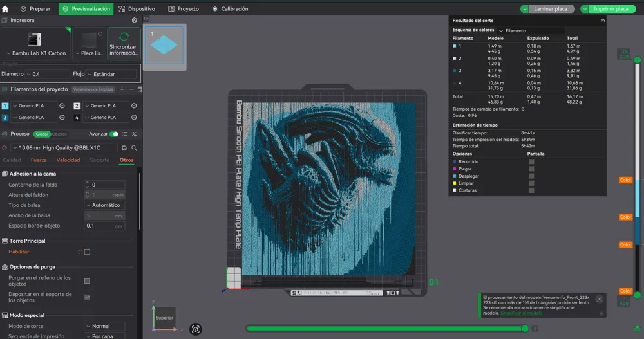Click the layers icon at bottom right

(638, 329)
